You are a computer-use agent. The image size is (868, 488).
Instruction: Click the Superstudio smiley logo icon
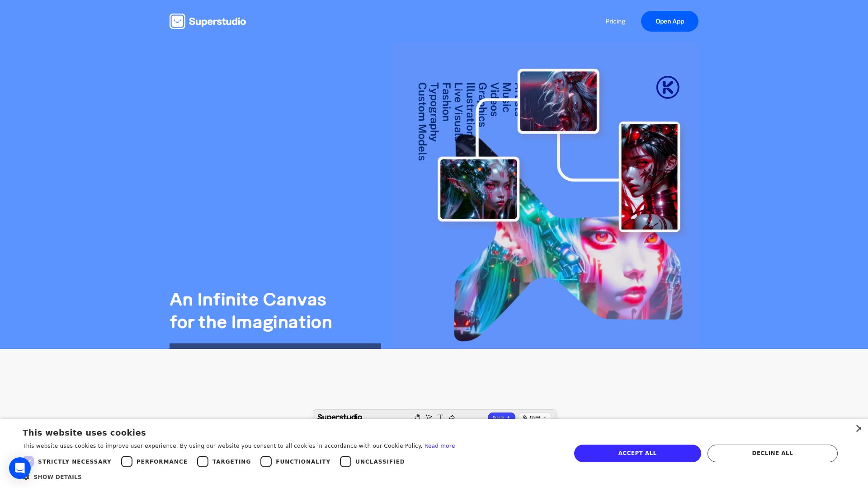click(x=177, y=21)
